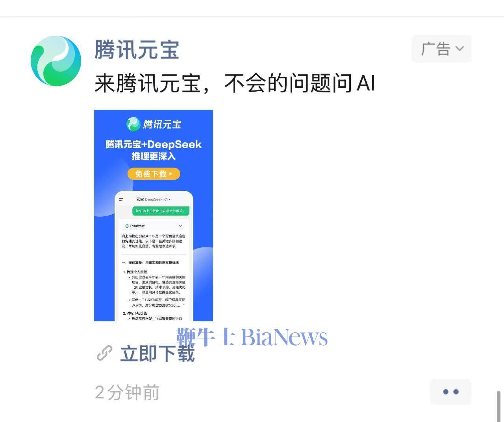Image resolution: width=504 pixels, height=422 pixels.
Task: Click the green check icon beside 已深度思考
Action: point(127,226)
